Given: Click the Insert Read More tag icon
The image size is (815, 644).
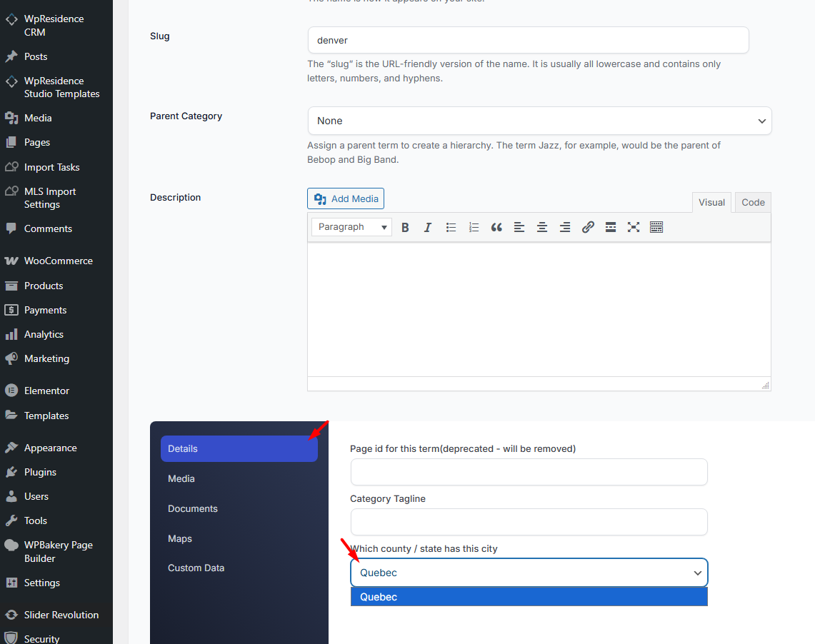Looking at the screenshot, I should tap(611, 227).
